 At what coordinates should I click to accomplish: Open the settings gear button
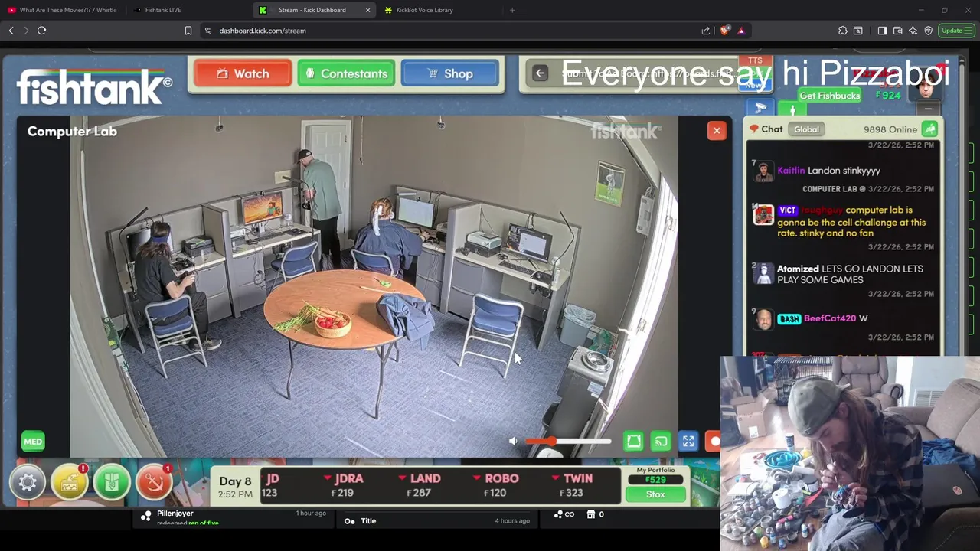28,483
